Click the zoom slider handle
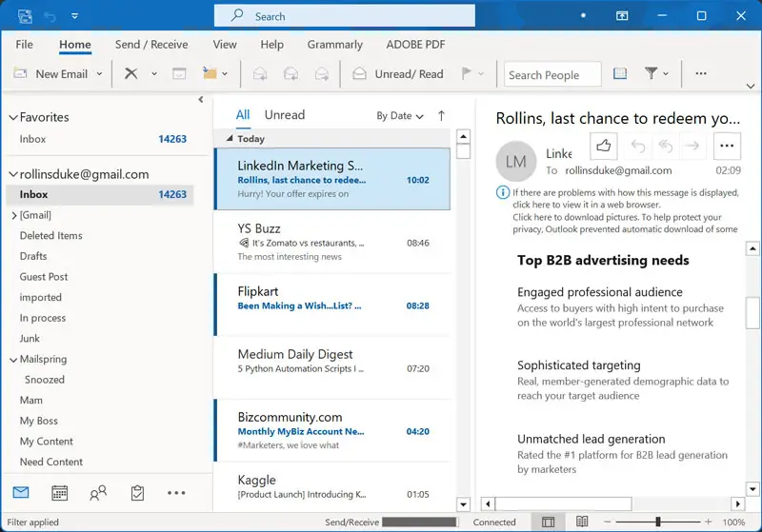This screenshot has width=762, height=532. click(x=657, y=522)
